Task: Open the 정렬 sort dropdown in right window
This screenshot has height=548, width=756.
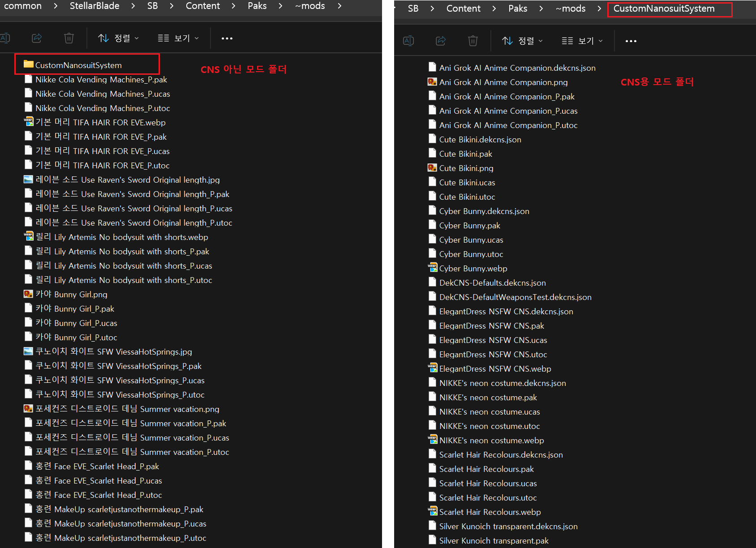Action: coord(523,41)
